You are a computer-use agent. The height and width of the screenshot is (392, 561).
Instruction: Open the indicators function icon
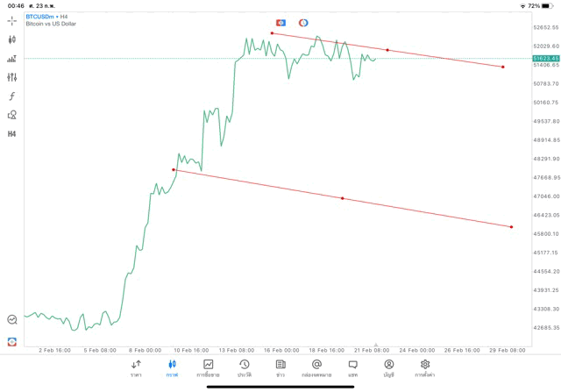[12, 96]
